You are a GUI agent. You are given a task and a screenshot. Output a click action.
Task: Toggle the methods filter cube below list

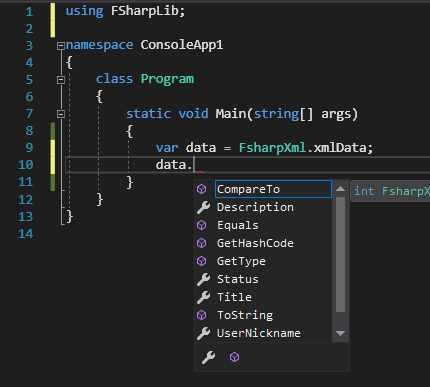(x=235, y=357)
